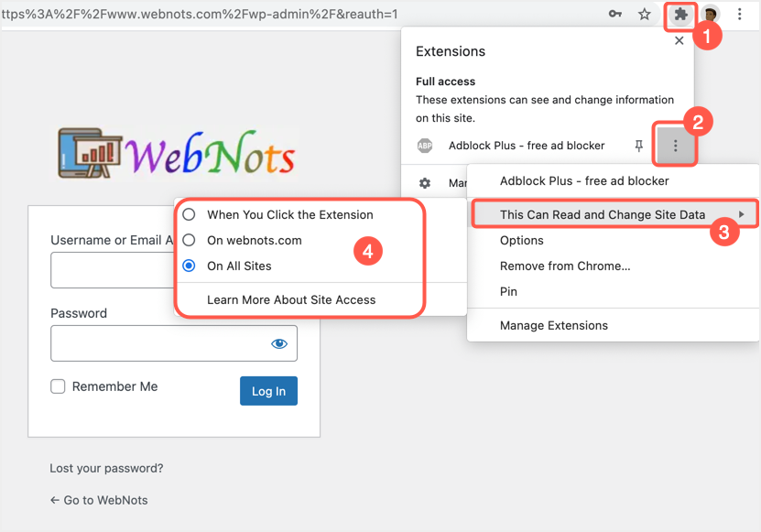Click the Adblock Plus ABP icon
The width and height of the screenshot is (761, 532).
pos(425,146)
